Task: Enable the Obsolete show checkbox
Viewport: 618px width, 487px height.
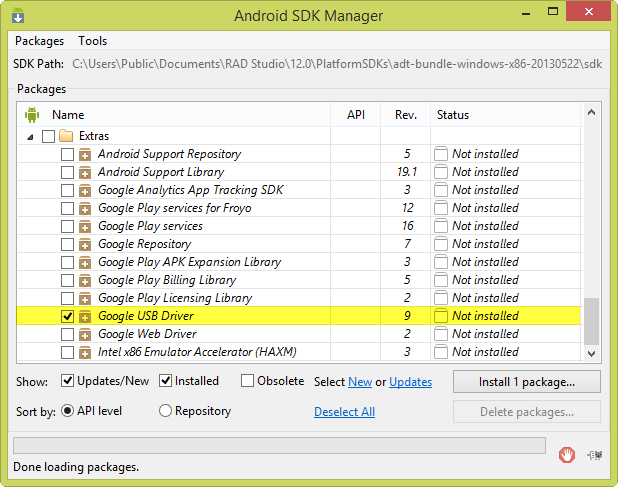Action: pyautogui.click(x=247, y=381)
